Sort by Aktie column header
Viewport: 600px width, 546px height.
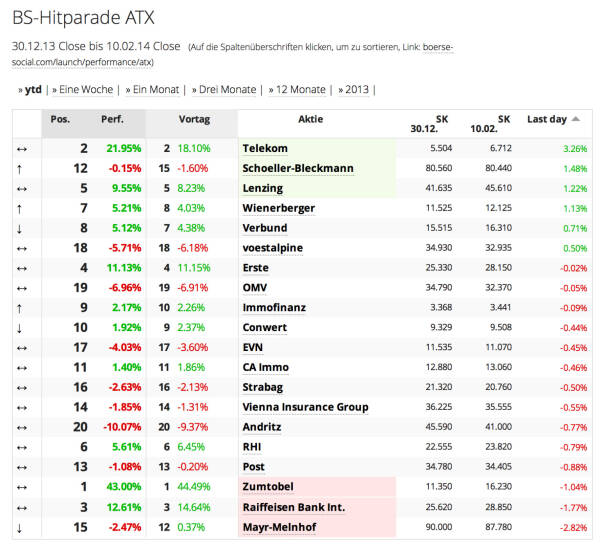click(310, 119)
